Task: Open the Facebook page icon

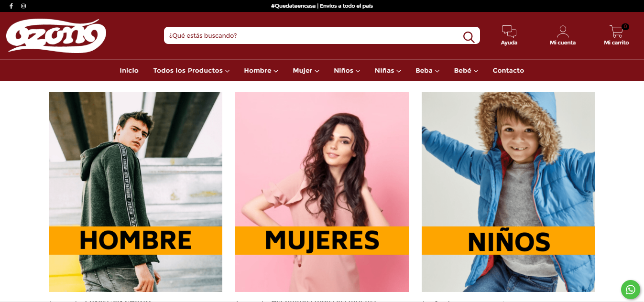Action: pyautogui.click(x=11, y=6)
